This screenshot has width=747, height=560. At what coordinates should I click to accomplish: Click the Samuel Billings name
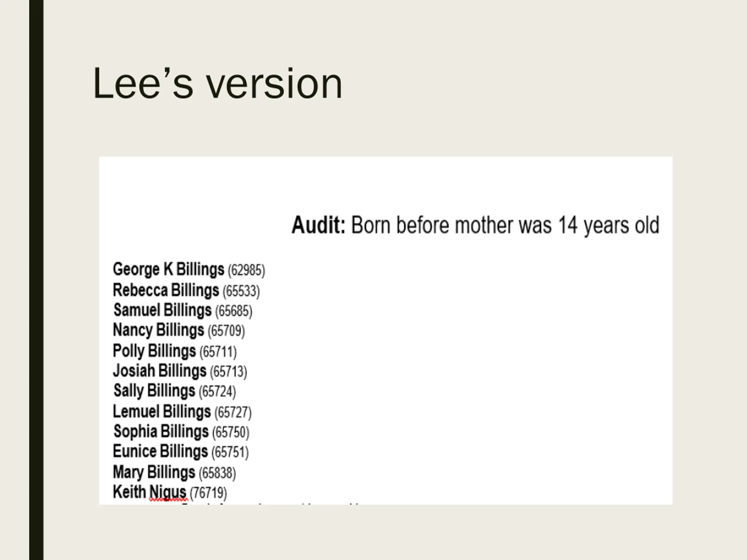(163, 310)
